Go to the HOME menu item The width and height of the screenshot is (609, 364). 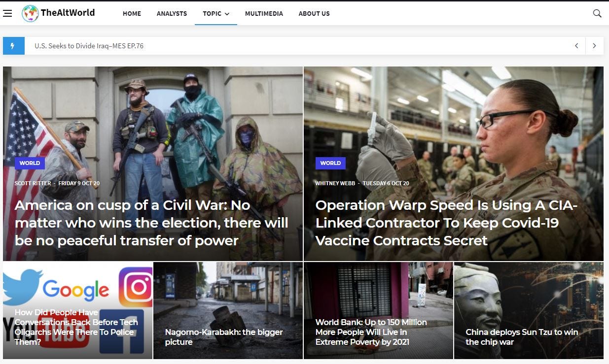132,13
